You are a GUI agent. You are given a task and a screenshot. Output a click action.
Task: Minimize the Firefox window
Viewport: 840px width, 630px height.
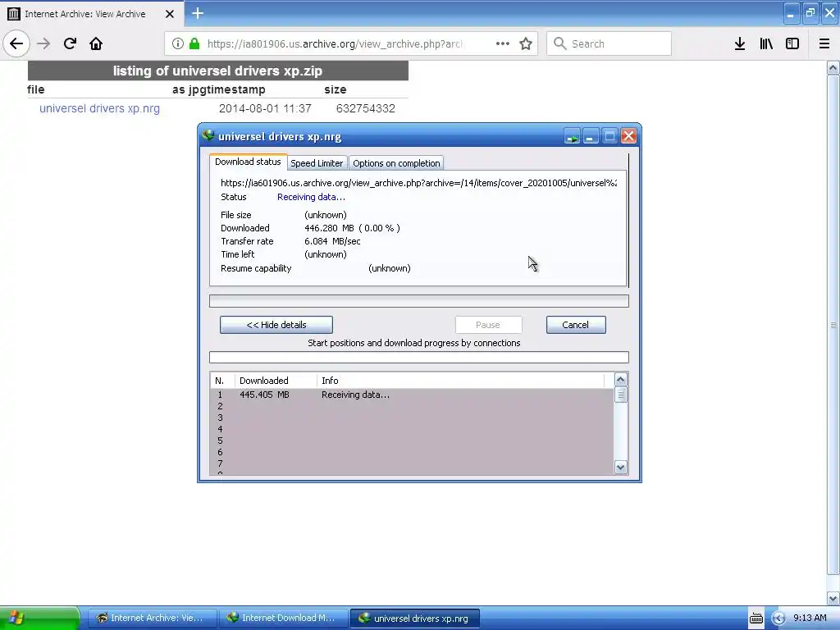pos(791,13)
